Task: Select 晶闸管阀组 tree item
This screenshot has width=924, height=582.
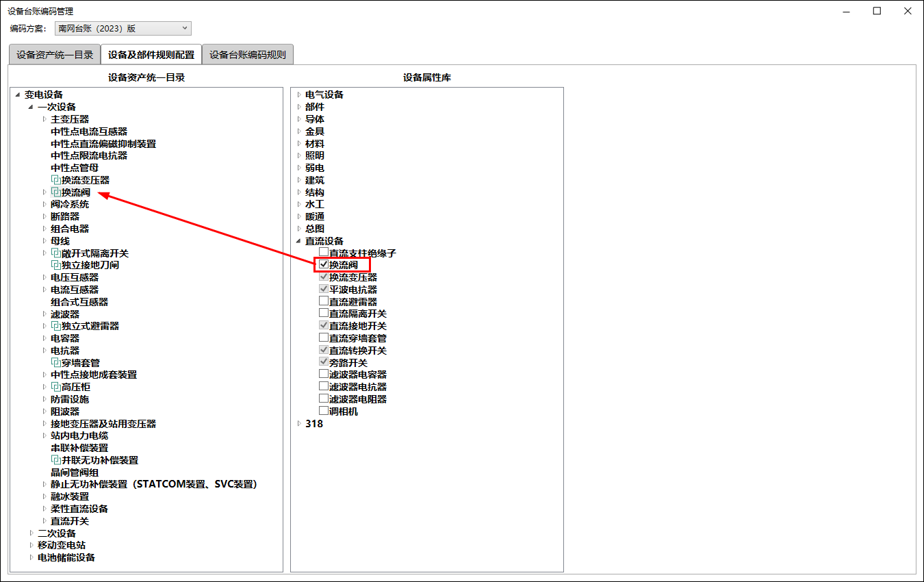Action: pos(75,472)
